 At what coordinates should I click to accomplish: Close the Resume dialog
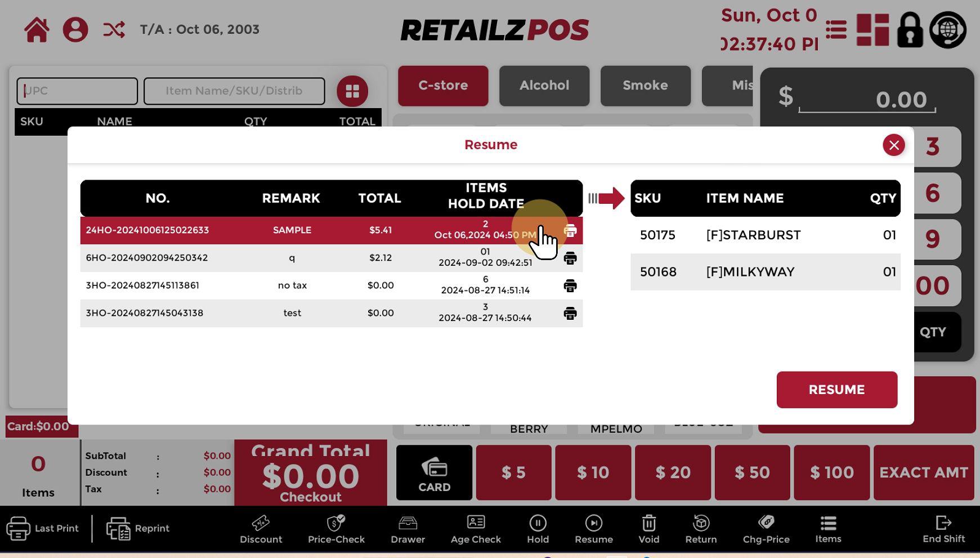click(x=893, y=145)
